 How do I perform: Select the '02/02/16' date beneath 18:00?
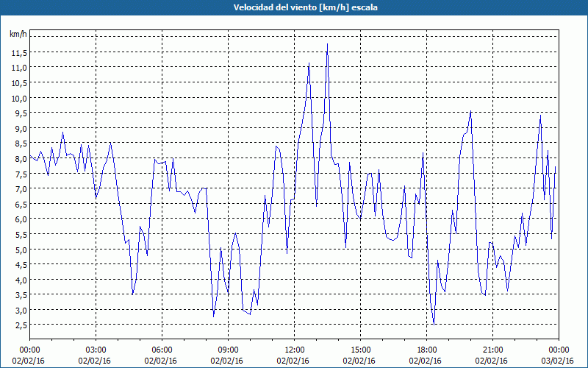click(426, 361)
